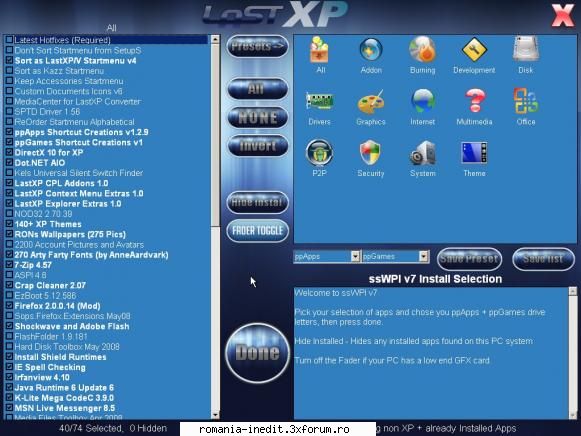Click the app list scrollbar thumb
The width and height of the screenshot is (581, 436).
coord(215,135)
